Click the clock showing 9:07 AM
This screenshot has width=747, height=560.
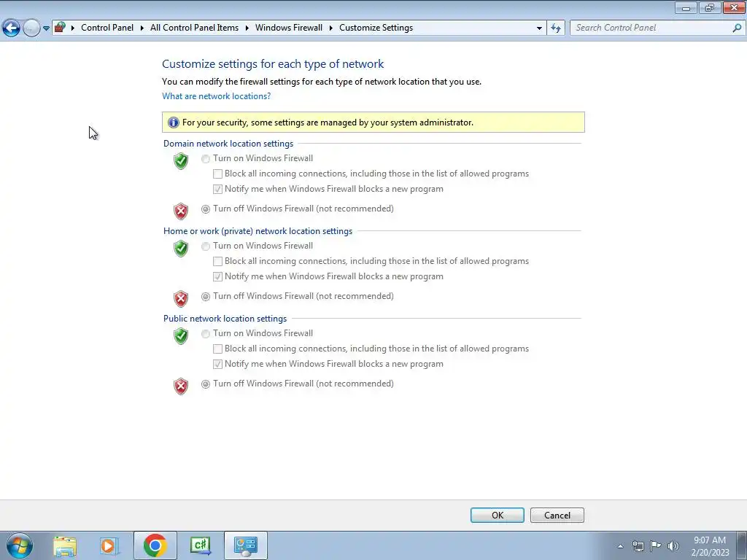(x=710, y=540)
